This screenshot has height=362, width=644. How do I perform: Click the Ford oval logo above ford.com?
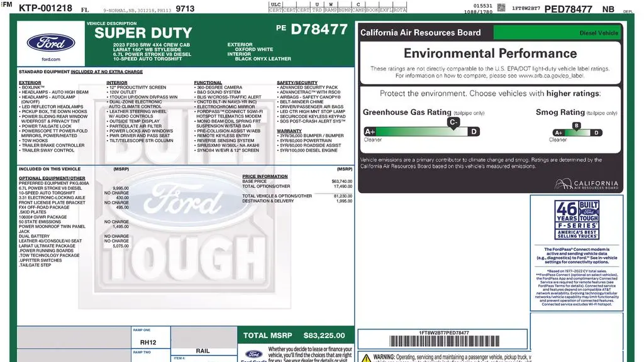click(51, 43)
